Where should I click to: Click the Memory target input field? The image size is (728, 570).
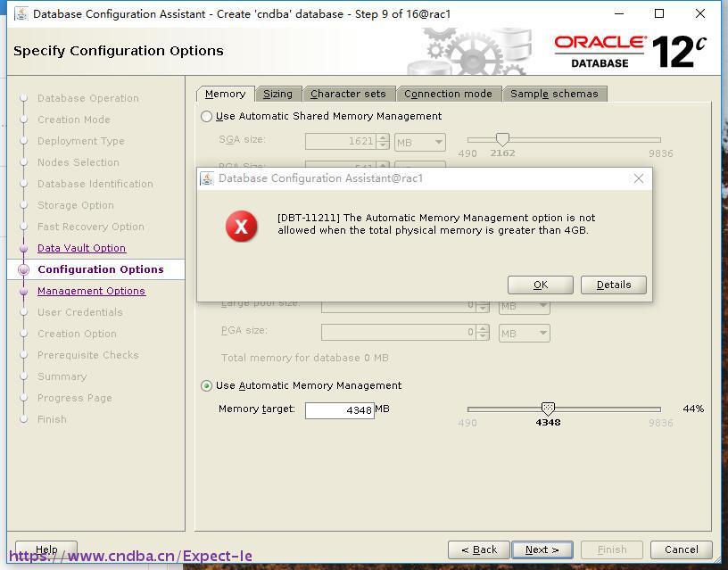point(339,410)
